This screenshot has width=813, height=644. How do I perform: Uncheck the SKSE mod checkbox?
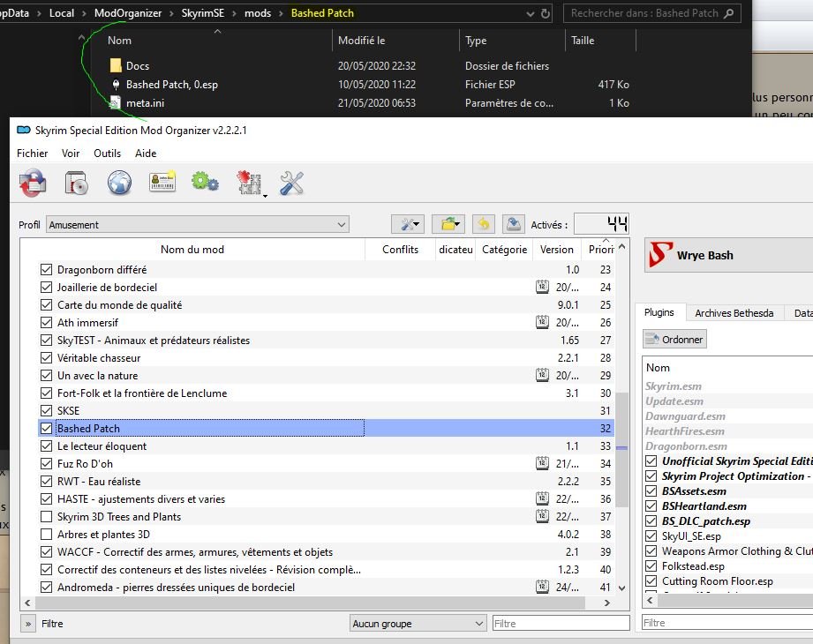[x=46, y=411]
